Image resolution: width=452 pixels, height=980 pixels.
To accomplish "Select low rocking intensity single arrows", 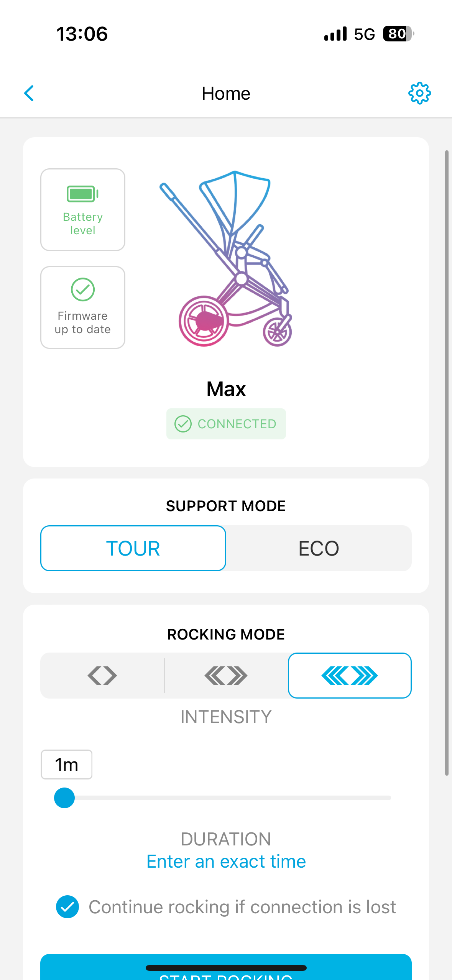I will (102, 676).
